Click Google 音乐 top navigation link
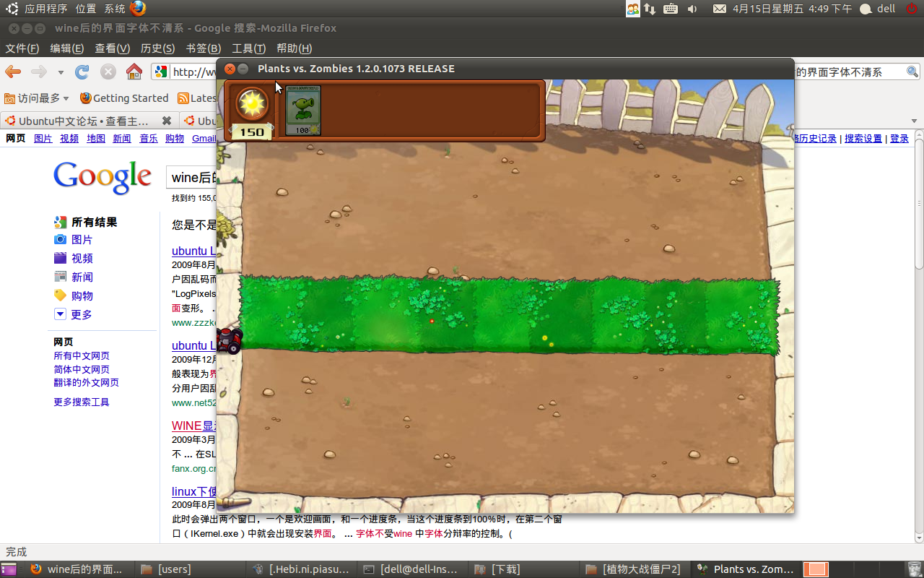924x578 pixels. [x=149, y=139]
